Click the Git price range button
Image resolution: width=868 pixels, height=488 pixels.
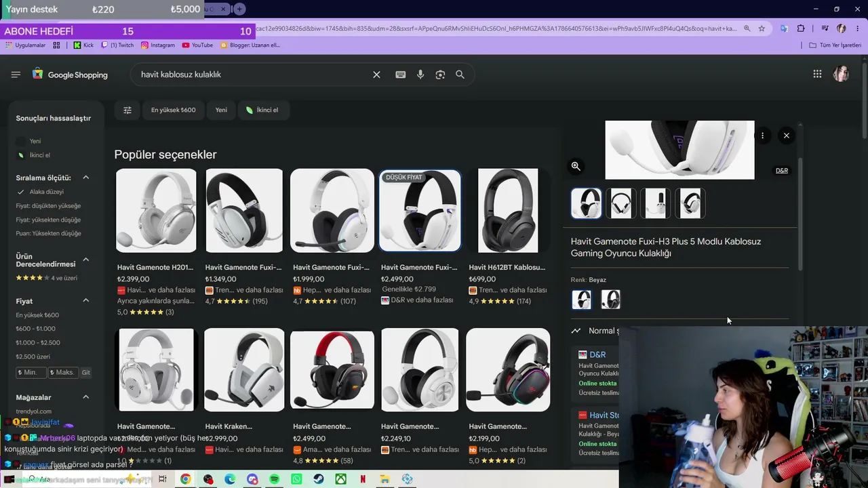tap(86, 373)
